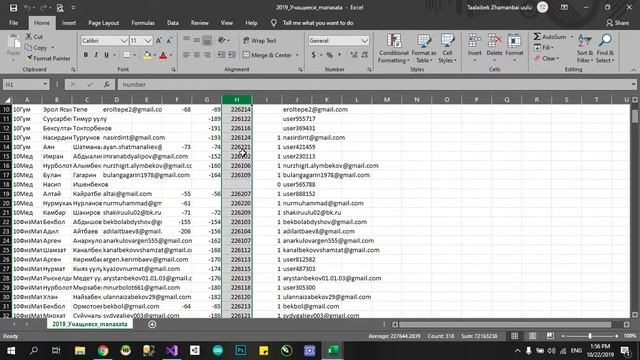Select the 2019 sheet tab

click(90, 324)
